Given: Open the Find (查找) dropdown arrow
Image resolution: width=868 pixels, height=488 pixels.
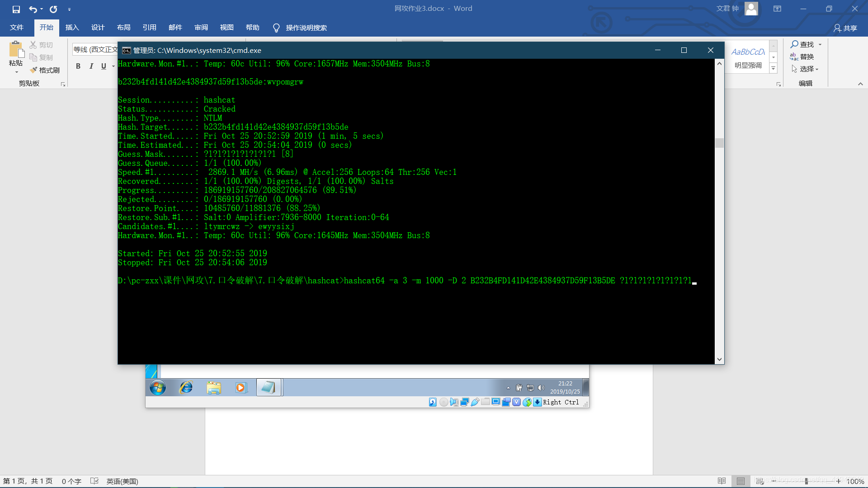Looking at the screenshot, I should click(820, 44).
